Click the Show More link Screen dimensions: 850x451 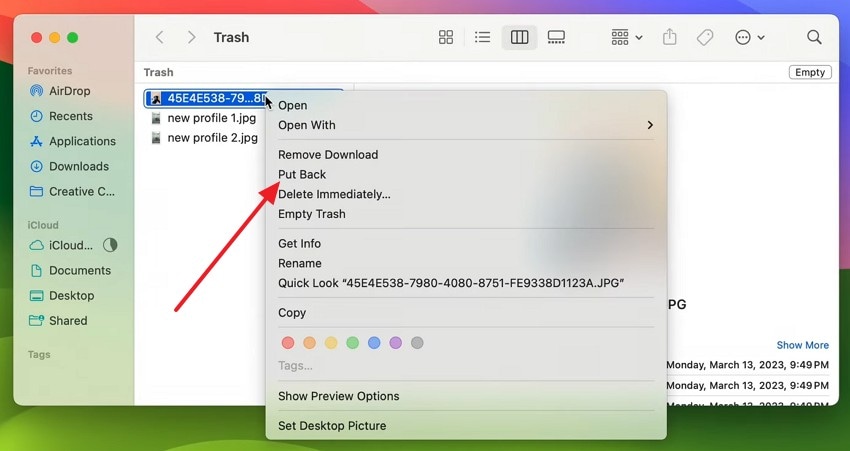(x=802, y=345)
